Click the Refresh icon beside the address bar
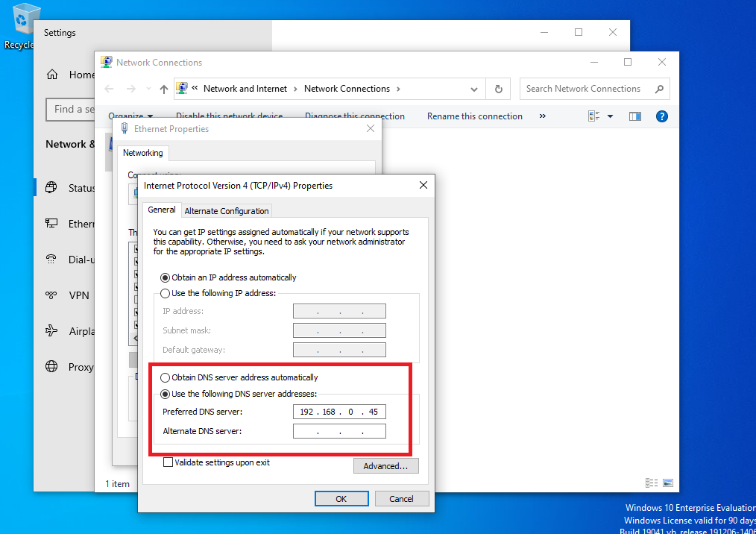The height and width of the screenshot is (534, 756). tap(498, 89)
